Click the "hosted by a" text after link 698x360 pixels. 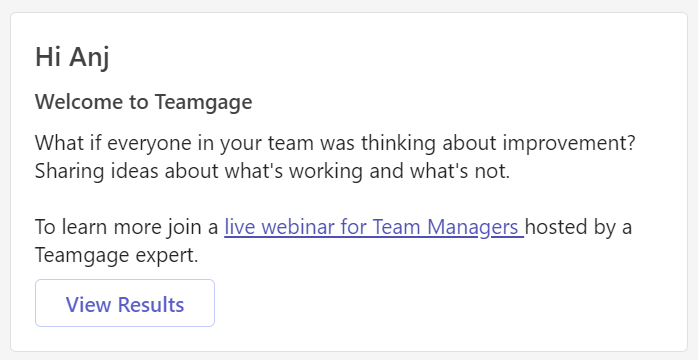(x=579, y=227)
